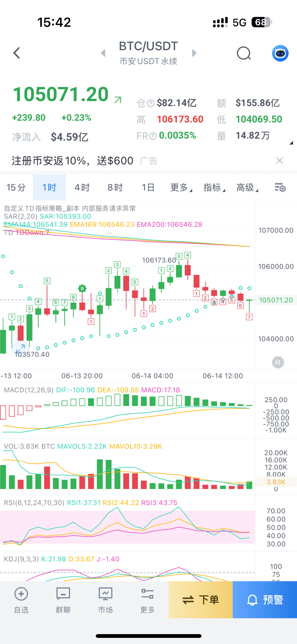297x644 pixels.
Task: Close the Binance registration ad
Action: click(279, 161)
